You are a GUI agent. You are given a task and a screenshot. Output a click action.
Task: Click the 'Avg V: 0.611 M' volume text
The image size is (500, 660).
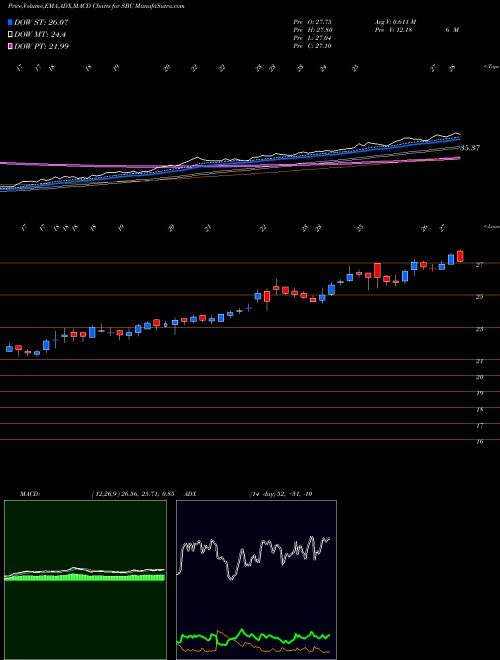tap(395, 22)
